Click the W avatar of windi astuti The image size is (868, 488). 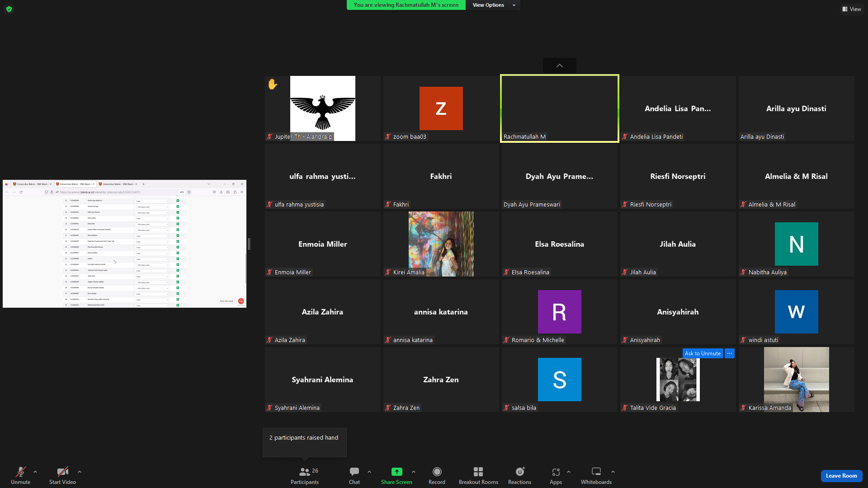[797, 312]
